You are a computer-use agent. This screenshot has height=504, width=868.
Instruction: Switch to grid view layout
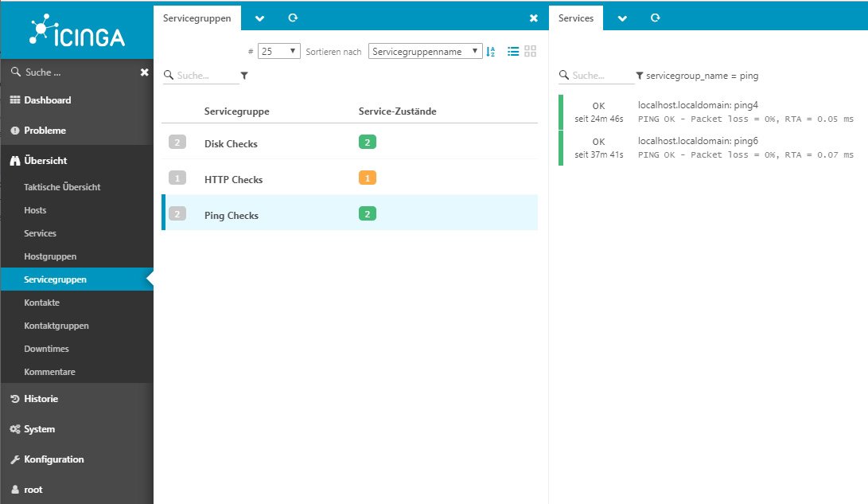(531, 51)
